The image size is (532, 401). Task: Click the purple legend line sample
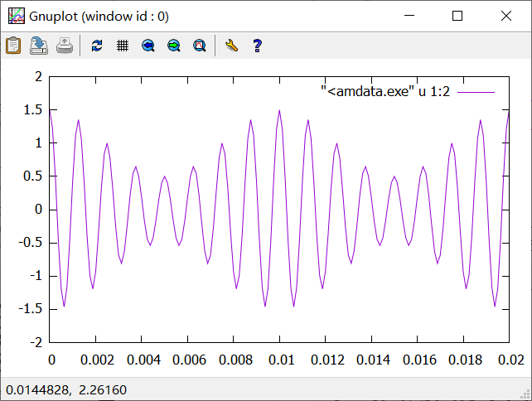click(x=476, y=92)
